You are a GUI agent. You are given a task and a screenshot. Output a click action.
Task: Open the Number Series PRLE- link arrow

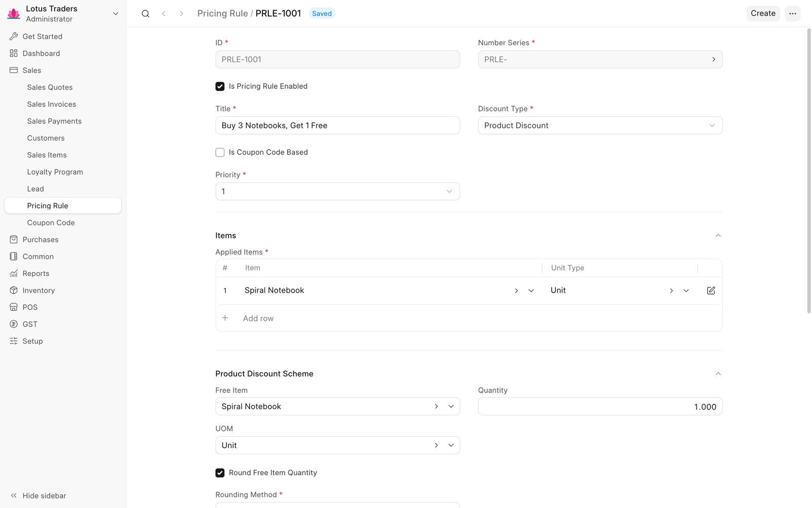click(x=714, y=59)
